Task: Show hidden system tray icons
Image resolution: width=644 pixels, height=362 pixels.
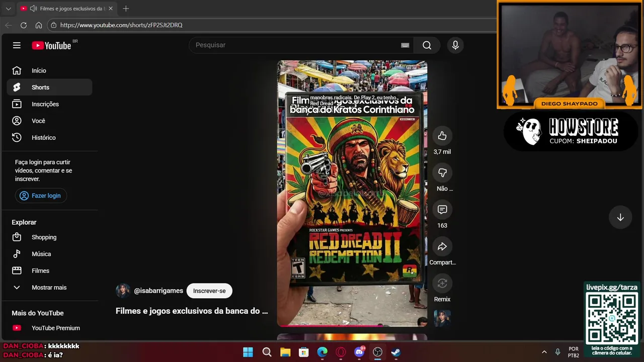Action: tap(544, 352)
